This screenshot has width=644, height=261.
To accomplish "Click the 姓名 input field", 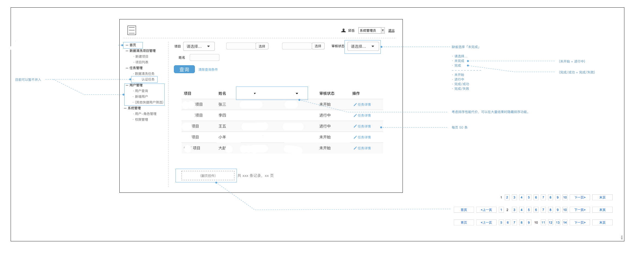I will coord(204,58).
